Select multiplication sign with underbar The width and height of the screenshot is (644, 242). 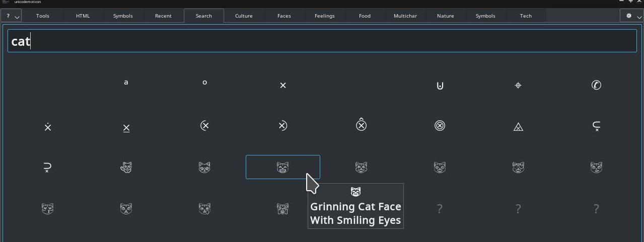pos(126,128)
